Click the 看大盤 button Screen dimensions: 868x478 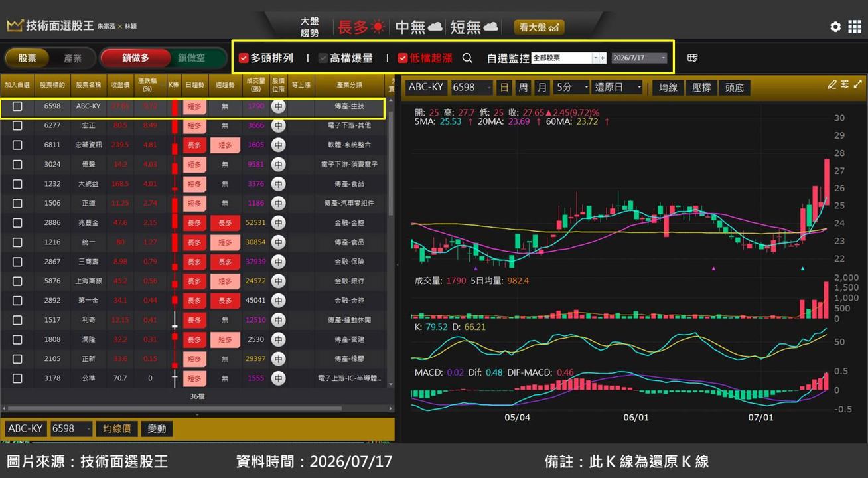[539, 27]
